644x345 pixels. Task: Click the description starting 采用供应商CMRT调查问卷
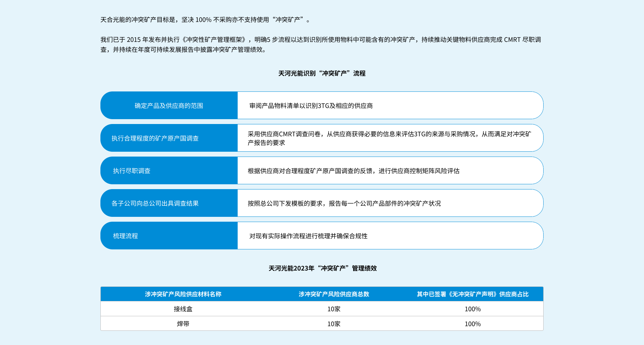pyautogui.click(x=389, y=138)
